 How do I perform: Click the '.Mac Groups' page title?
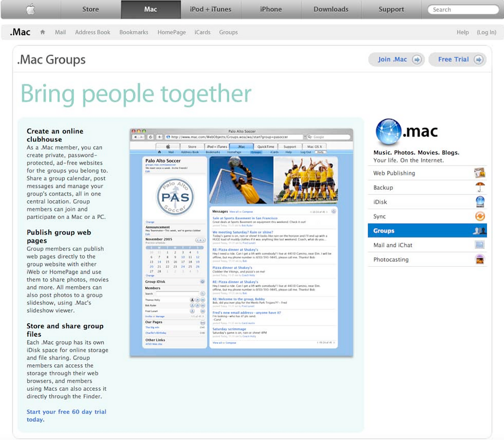pyautogui.click(x=51, y=59)
